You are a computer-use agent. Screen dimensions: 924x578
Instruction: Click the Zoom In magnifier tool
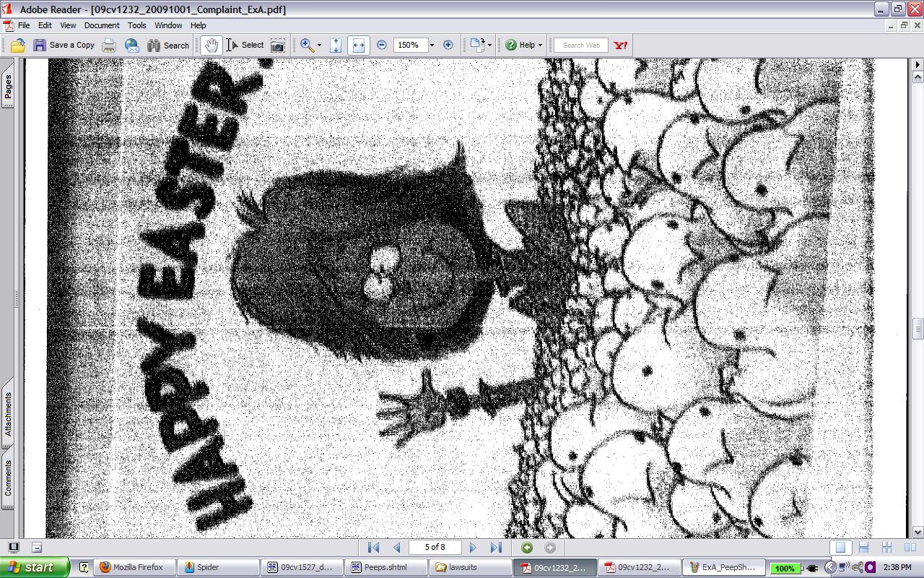point(307,45)
